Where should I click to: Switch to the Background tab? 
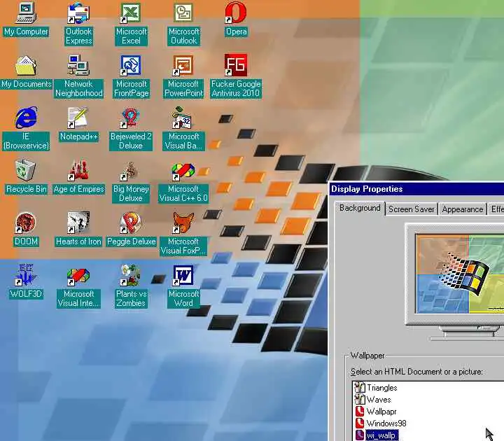point(360,209)
